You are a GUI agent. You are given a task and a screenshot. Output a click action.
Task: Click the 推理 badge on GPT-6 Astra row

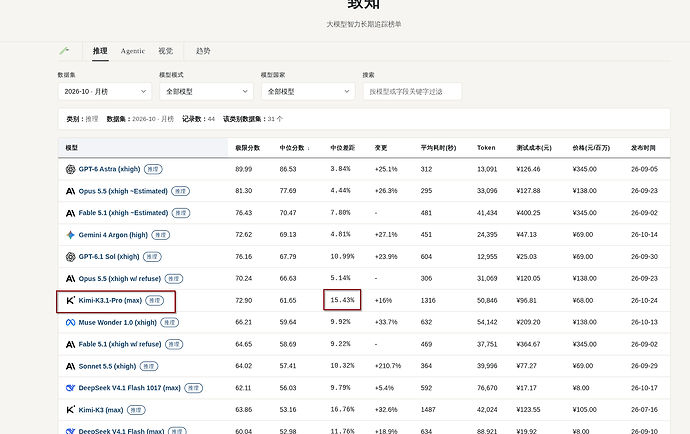pos(153,169)
